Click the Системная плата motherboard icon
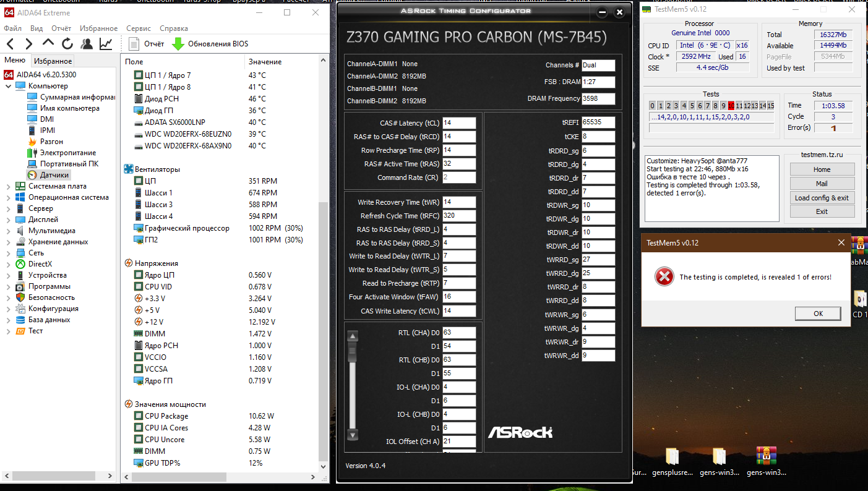868x491 pixels. pyautogui.click(x=20, y=186)
